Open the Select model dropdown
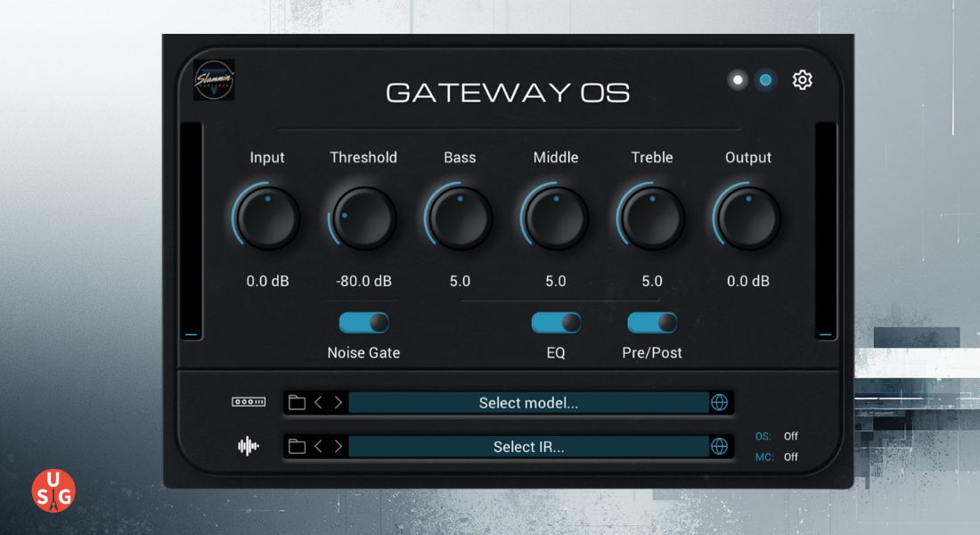This screenshot has height=535, width=980. [528, 402]
